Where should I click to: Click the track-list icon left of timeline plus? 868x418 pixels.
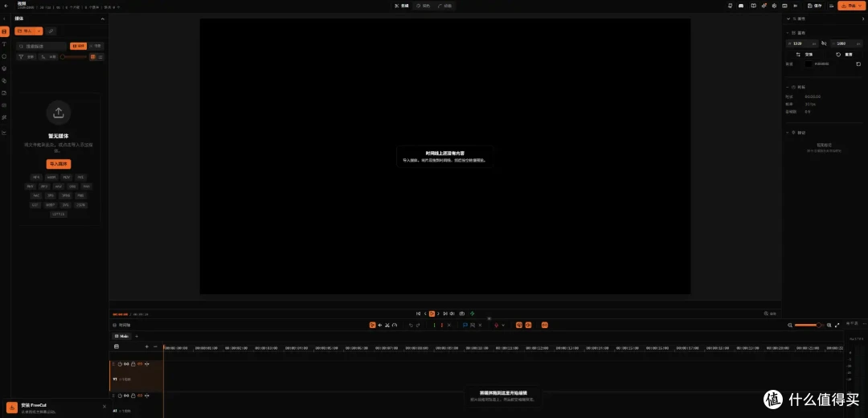[117, 346]
